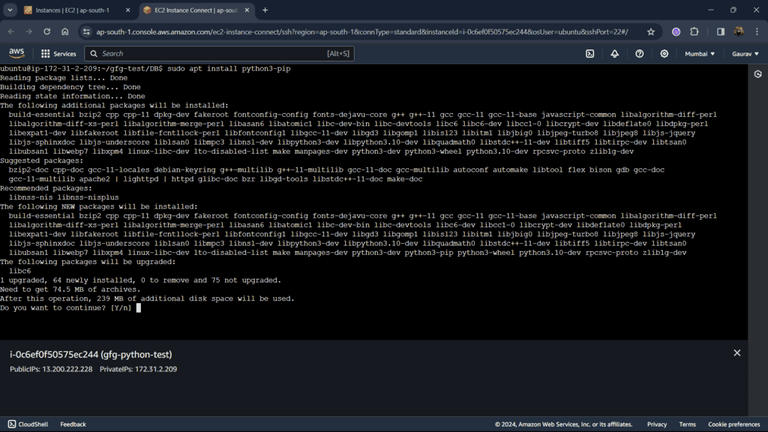The image size is (768, 432).
Task: Close the Instances EC2 browser tab
Action: point(128,10)
